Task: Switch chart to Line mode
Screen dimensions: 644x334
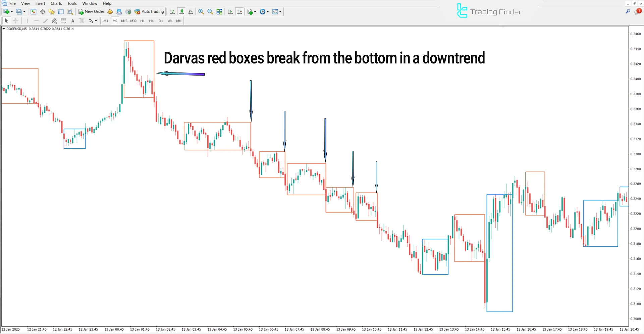Action: tap(191, 11)
